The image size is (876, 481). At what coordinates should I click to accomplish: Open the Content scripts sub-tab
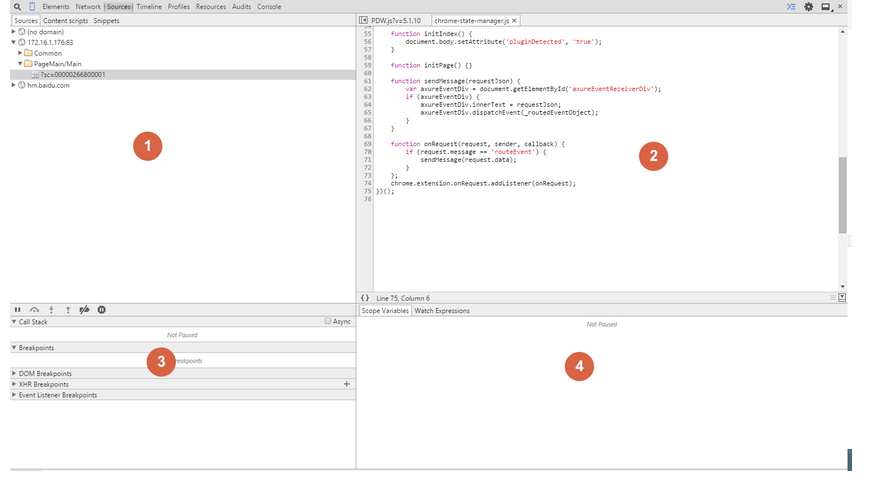[65, 21]
